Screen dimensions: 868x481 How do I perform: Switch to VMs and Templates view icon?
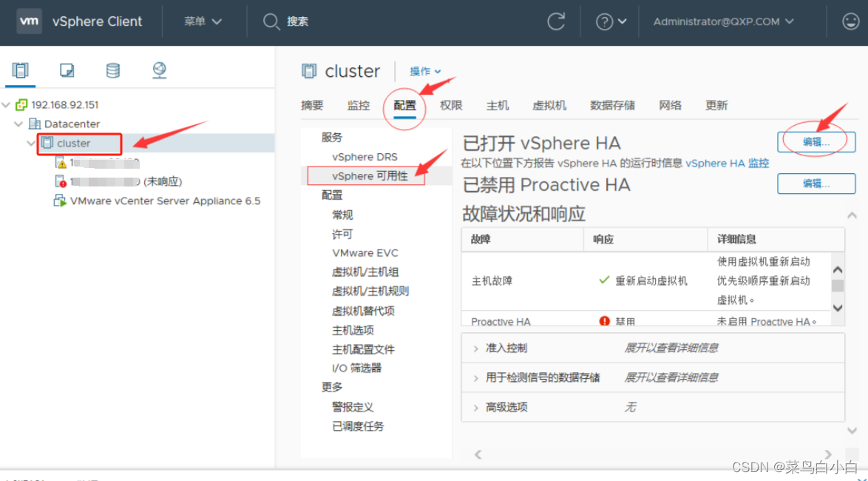point(67,70)
